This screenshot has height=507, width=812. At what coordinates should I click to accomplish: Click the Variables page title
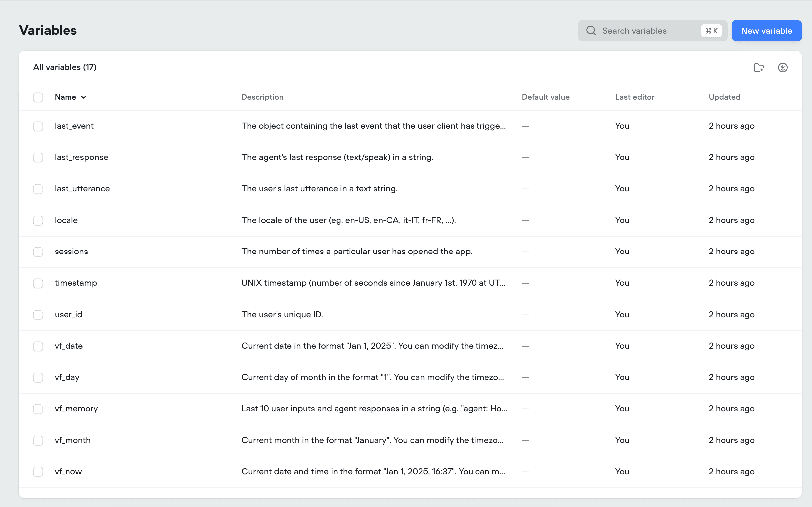point(48,30)
